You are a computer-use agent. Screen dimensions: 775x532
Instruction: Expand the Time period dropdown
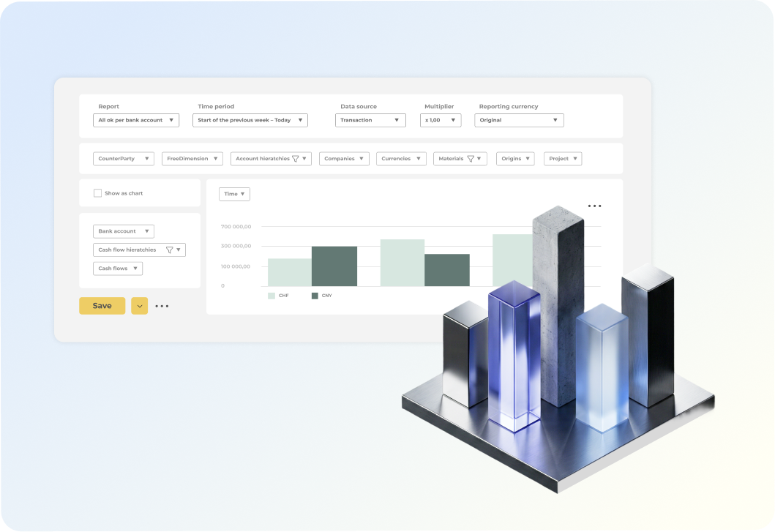coord(250,120)
